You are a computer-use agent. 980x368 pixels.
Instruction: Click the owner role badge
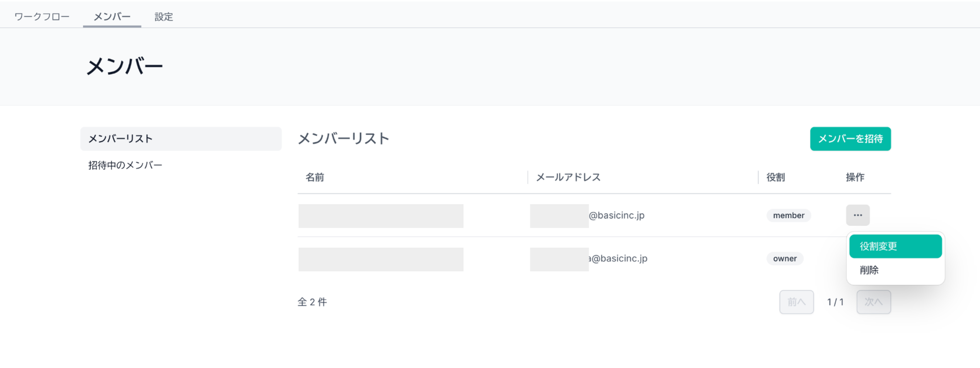click(785, 259)
